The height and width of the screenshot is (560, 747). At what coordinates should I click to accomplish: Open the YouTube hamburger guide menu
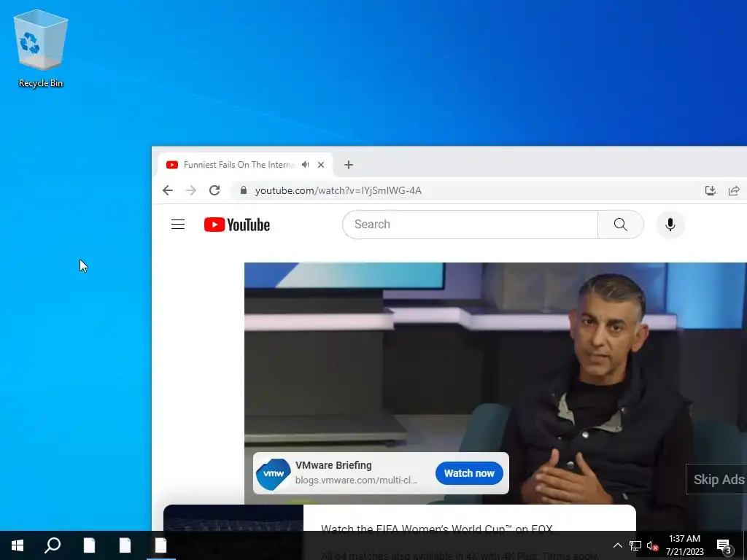pyautogui.click(x=178, y=225)
